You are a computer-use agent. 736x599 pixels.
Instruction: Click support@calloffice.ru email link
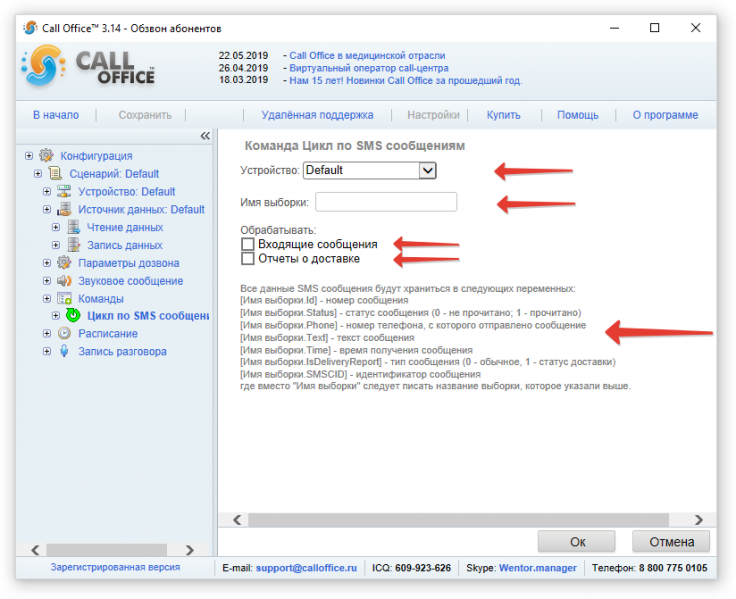pyautogui.click(x=307, y=568)
